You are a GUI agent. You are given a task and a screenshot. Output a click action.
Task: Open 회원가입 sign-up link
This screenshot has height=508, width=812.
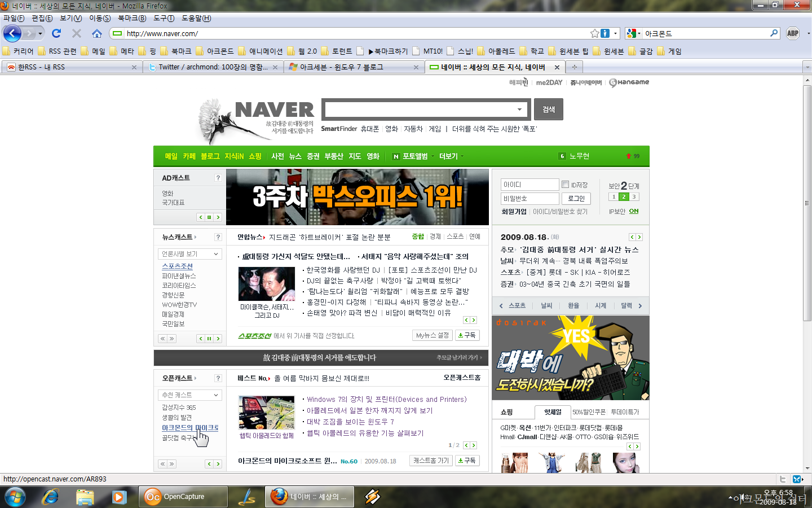514,212
